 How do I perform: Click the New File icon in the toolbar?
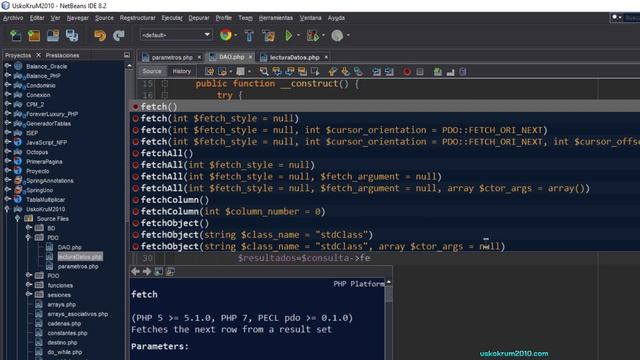[x=15, y=36]
